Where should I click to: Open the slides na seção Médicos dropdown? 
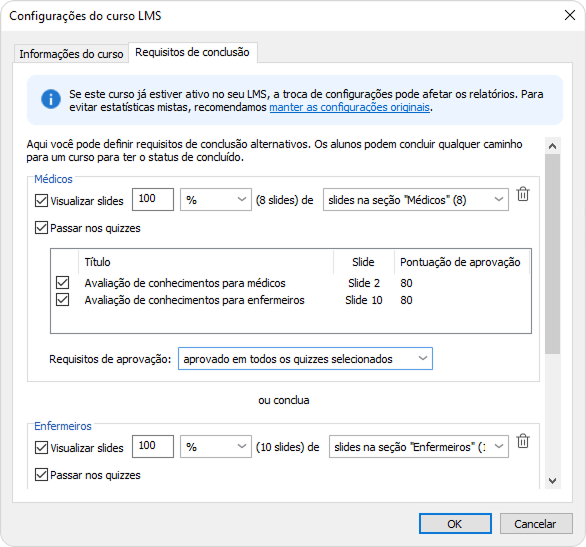[x=416, y=200]
